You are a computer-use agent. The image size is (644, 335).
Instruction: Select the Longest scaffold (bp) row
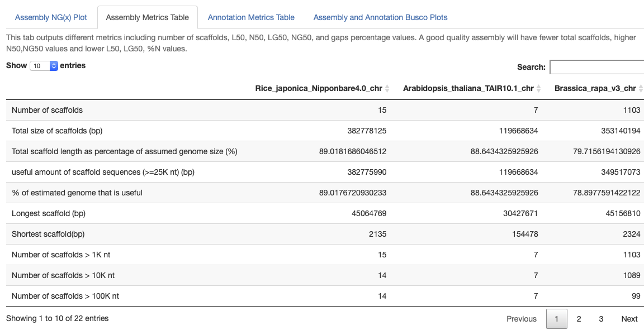coord(49,213)
